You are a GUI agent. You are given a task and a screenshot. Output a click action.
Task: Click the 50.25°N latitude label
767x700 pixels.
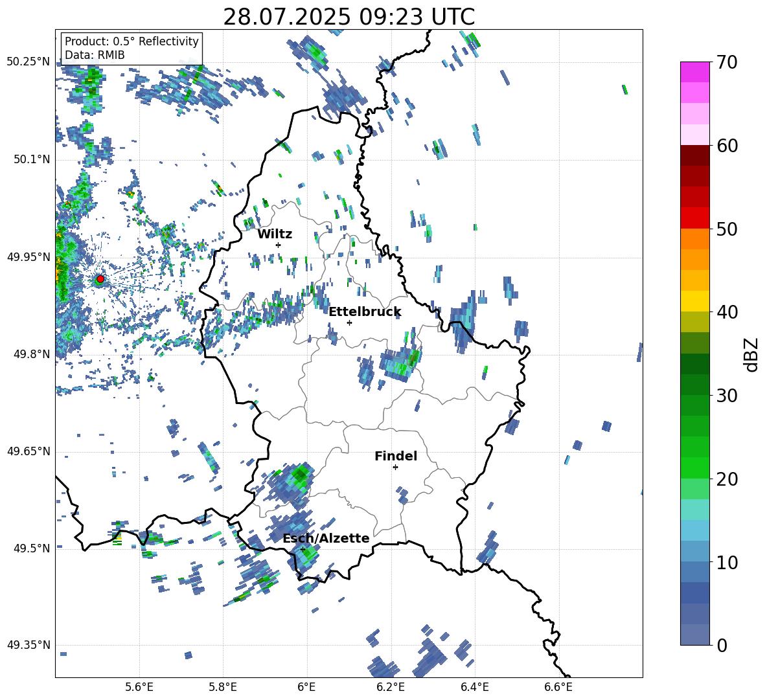(x=29, y=62)
